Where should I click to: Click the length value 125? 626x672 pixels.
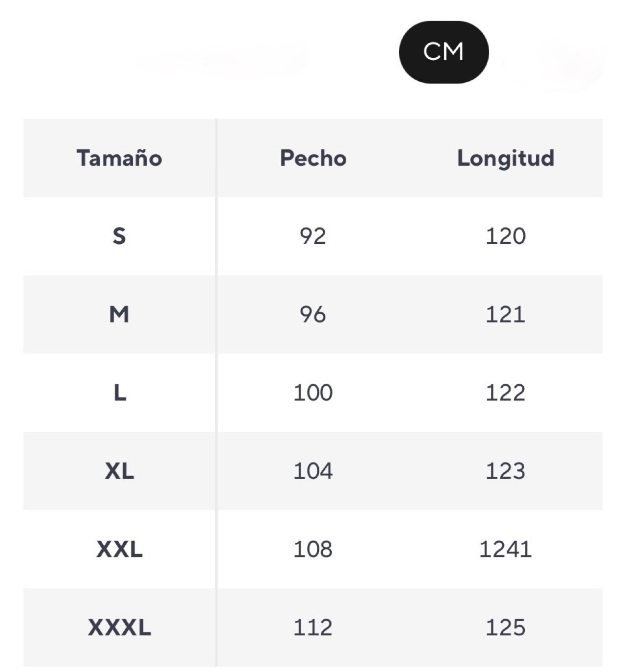[506, 627]
